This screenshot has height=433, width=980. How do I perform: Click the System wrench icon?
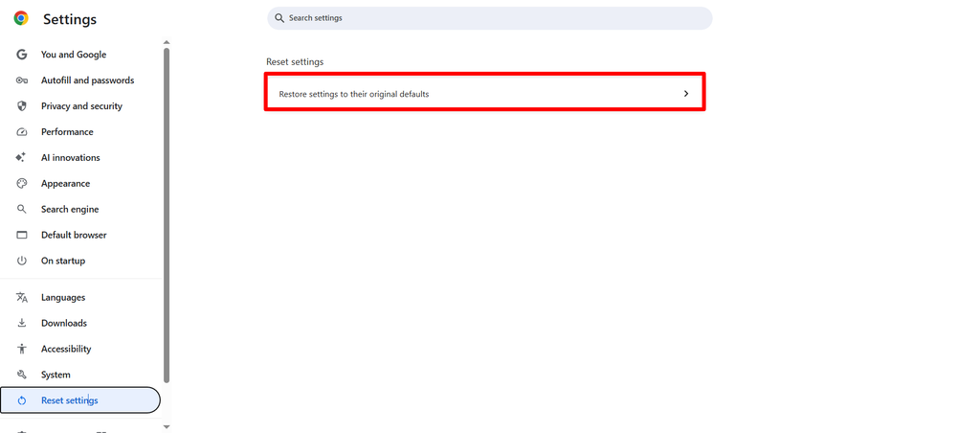22,375
